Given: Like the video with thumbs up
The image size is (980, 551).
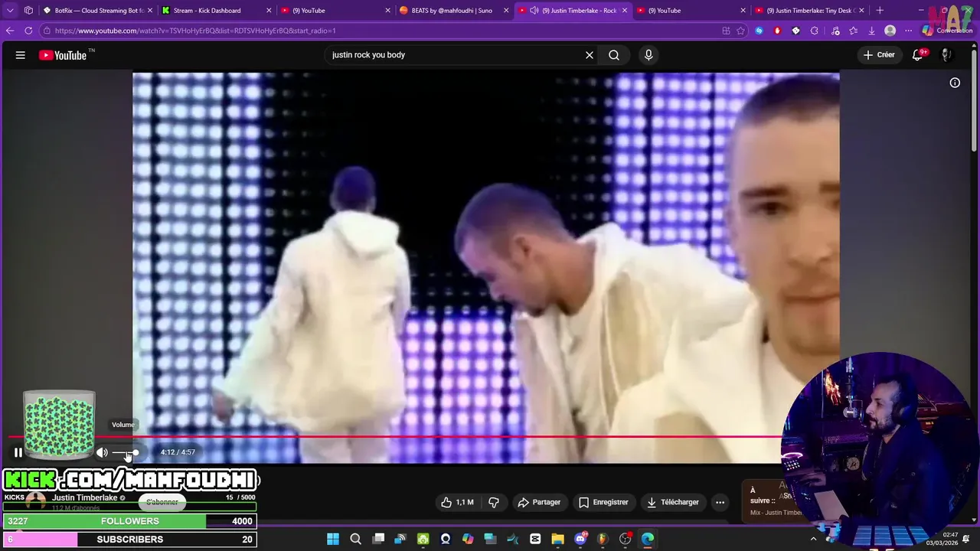Looking at the screenshot, I should pyautogui.click(x=457, y=502).
